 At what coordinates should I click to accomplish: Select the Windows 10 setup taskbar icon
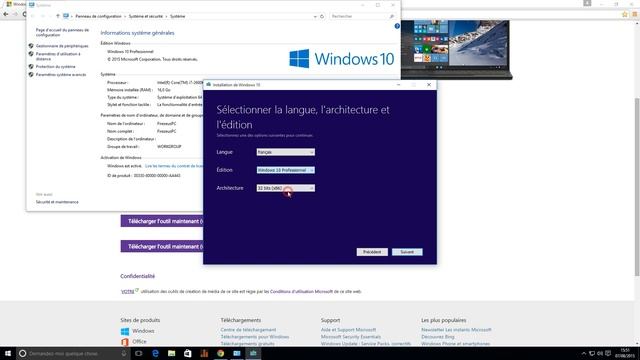coord(253,353)
